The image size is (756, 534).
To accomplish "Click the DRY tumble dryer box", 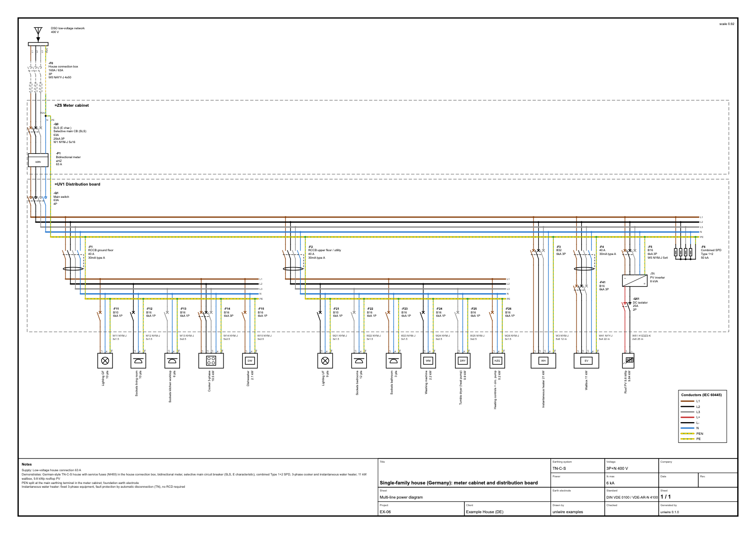I will 463,361.
